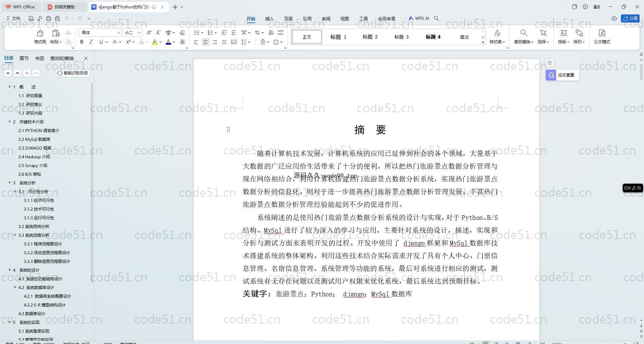Toggle justify alignment button
The image size is (644, 344).
224,42
